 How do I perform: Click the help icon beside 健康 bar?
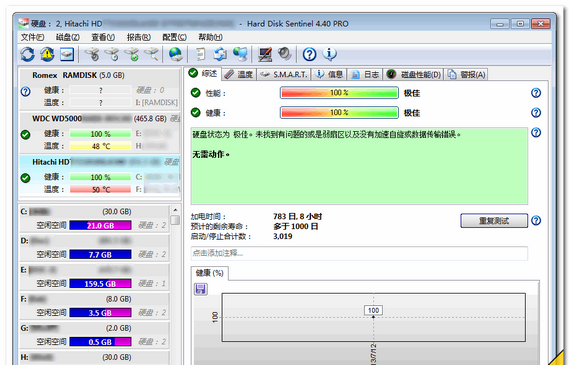(536, 113)
